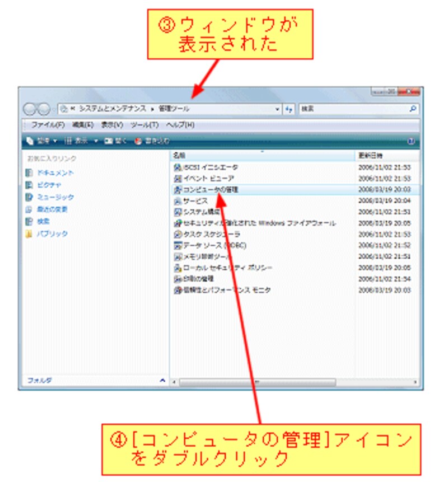Go forward with the Forward arrow button
The width and height of the screenshot is (448, 482).
(44, 109)
